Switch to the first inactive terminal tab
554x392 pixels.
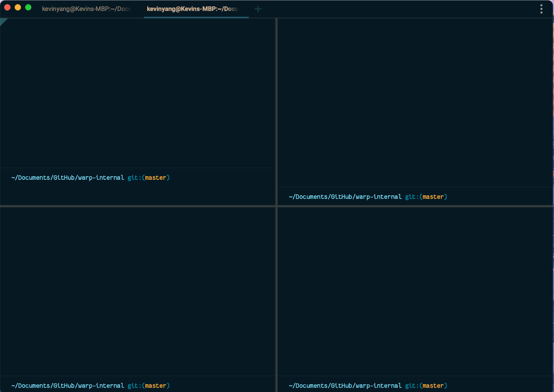87,9
